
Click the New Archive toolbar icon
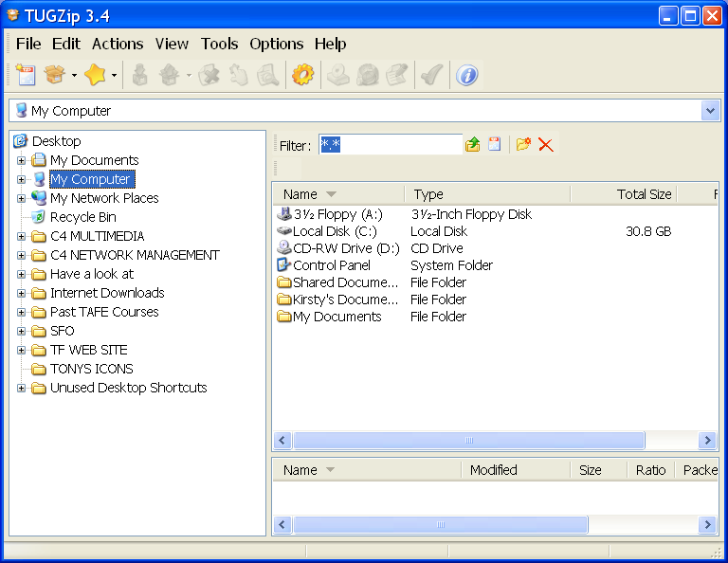pyautogui.click(x=26, y=74)
